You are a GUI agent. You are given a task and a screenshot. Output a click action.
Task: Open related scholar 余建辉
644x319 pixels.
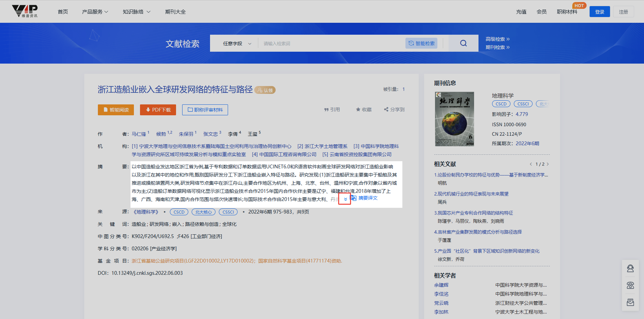(x=441, y=285)
